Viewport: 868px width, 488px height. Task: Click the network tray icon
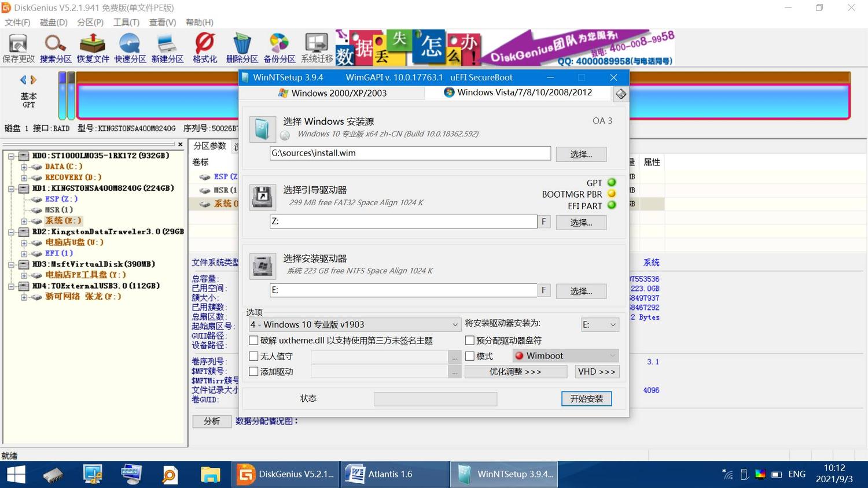coord(728,474)
